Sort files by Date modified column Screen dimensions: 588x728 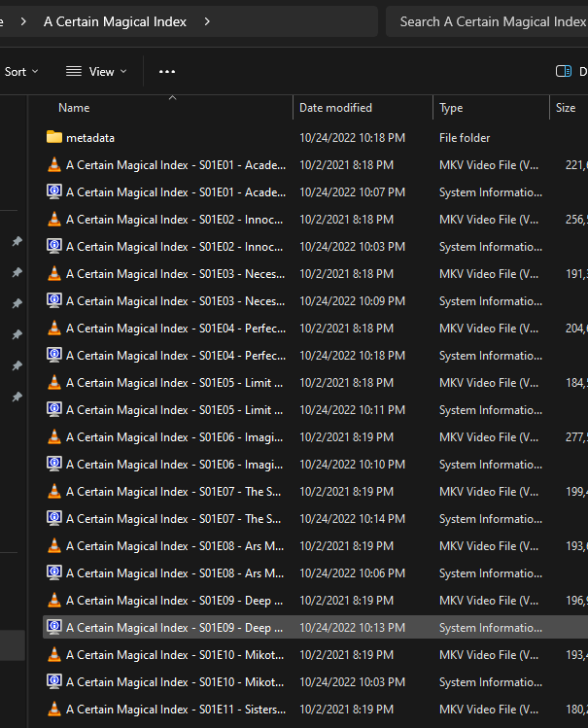tap(335, 108)
